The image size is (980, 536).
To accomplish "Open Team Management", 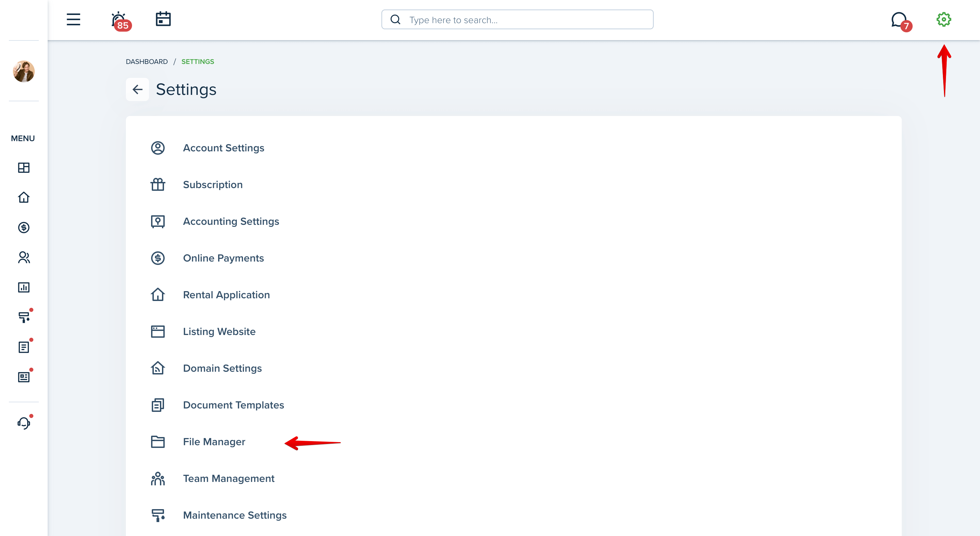I will click(x=229, y=479).
